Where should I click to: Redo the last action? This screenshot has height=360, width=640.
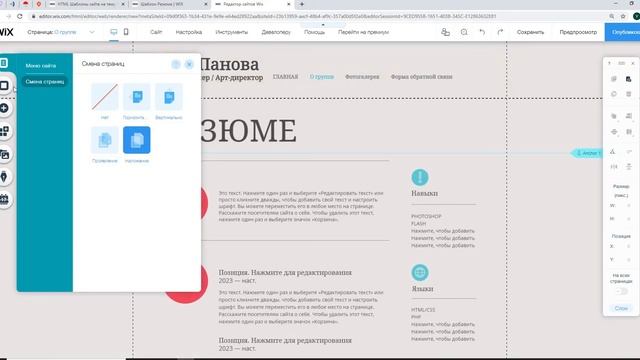[x=500, y=32]
